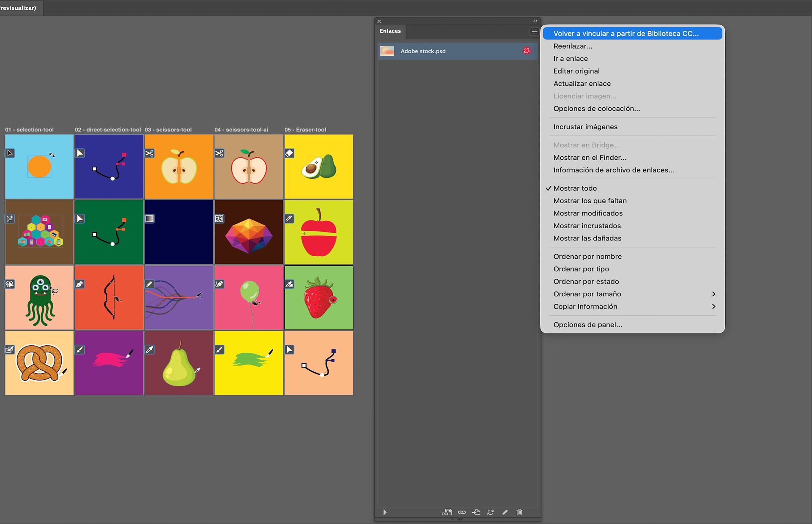The width and height of the screenshot is (812, 524).
Task: Click pen tool icon on the bow artboard
Action: [x=80, y=284]
